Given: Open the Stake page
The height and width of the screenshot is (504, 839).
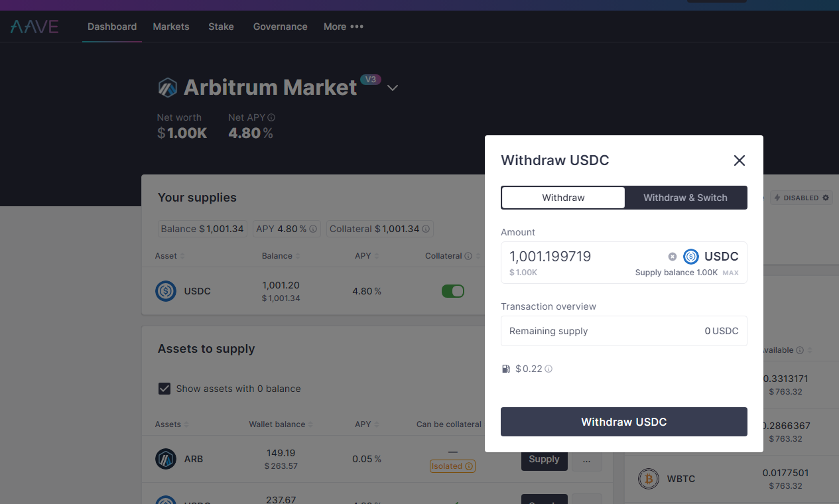Looking at the screenshot, I should point(221,27).
